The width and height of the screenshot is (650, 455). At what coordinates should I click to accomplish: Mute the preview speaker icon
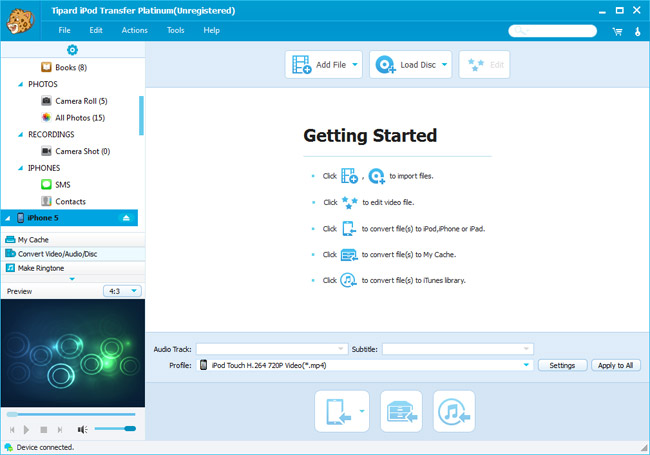pyautogui.click(x=82, y=430)
